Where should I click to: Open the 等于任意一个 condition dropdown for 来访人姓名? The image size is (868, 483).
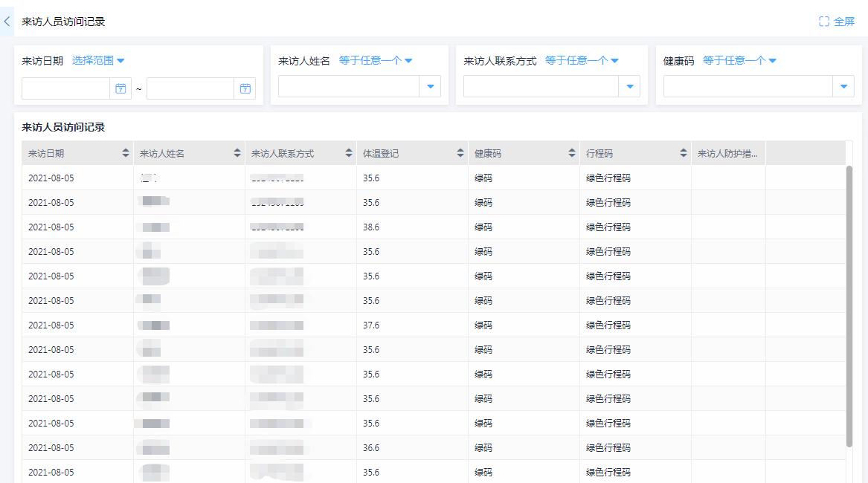(376, 61)
